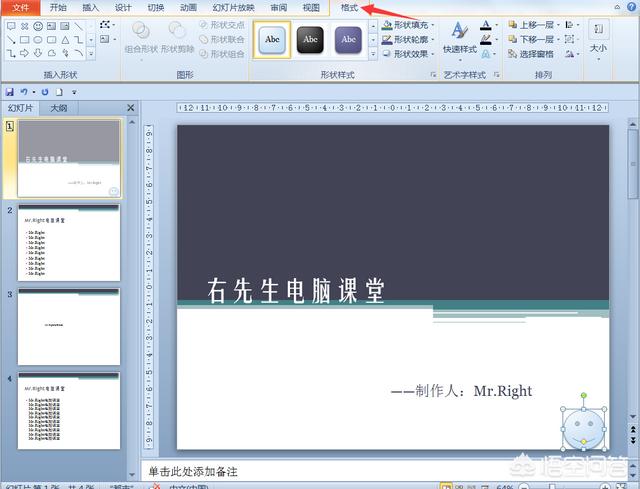Open the File (文件) tab
Viewport: 640px width, 489px height.
tap(20, 8)
